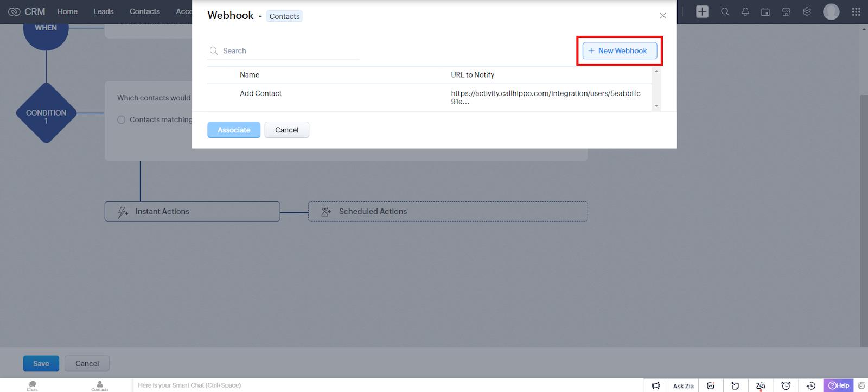The height and width of the screenshot is (392, 868).
Task: Open the analytics chart icon in bottom bar
Action: tap(711, 385)
